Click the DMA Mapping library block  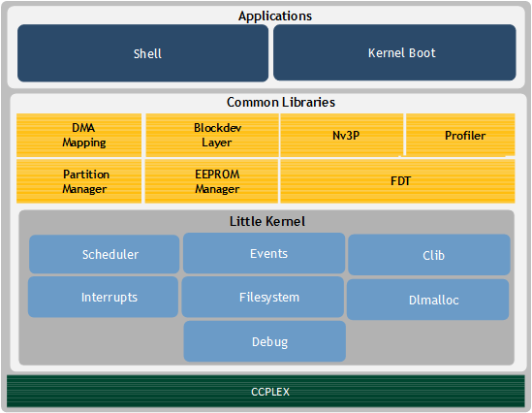point(78,135)
